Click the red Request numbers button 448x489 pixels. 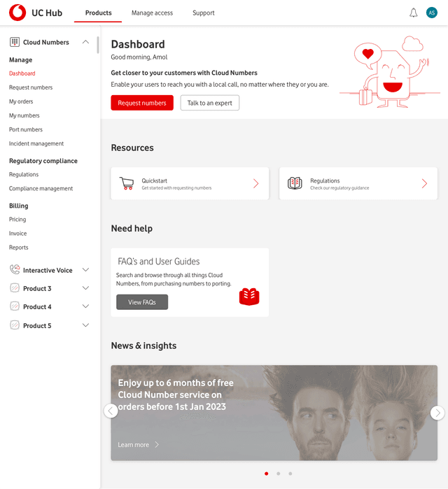(x=142, y=103)
